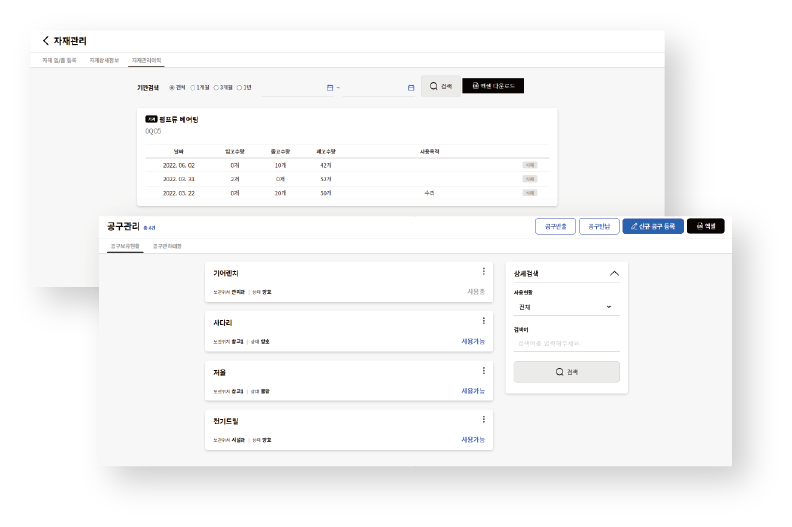Click the 핑프류 베어링 material title
Viewport: 792px width, 527px height.
178,119
